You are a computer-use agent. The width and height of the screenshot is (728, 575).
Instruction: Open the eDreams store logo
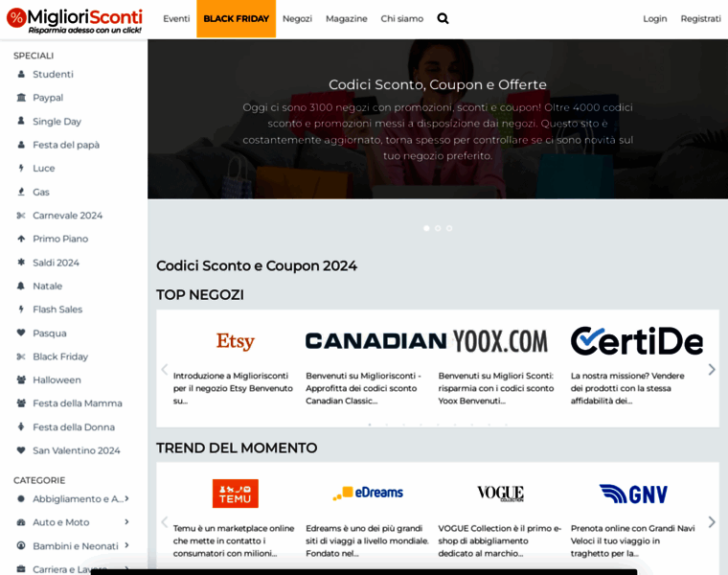pyautogui.click(x=368, y=493)
